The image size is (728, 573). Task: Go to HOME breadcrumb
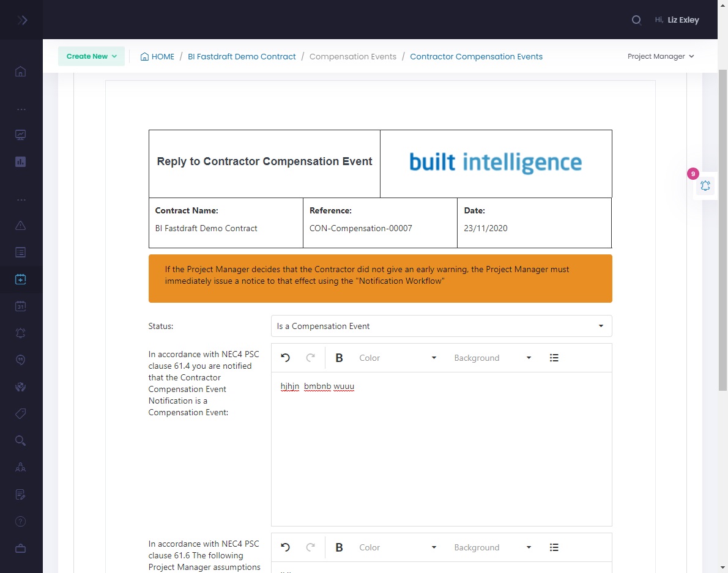157,56
